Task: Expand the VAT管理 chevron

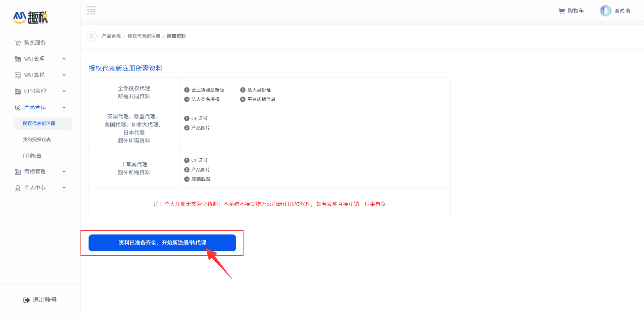Action: [64, 59]
